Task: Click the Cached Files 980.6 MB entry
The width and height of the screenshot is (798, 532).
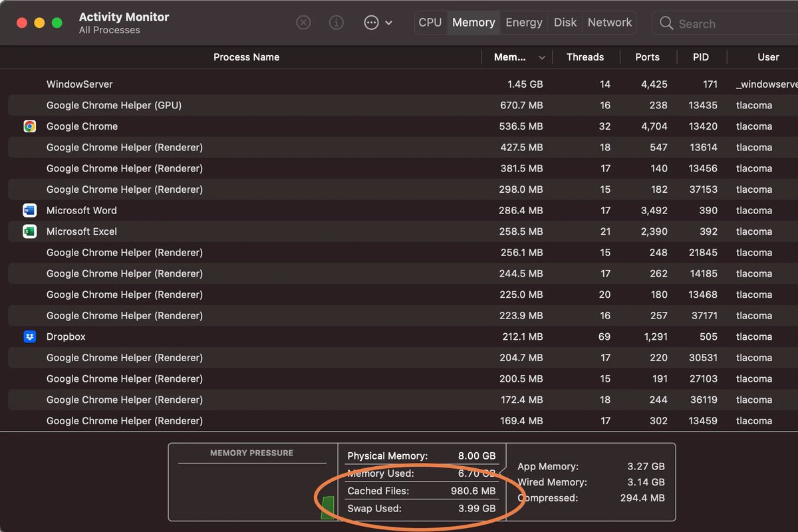Action: click(422, 491)
